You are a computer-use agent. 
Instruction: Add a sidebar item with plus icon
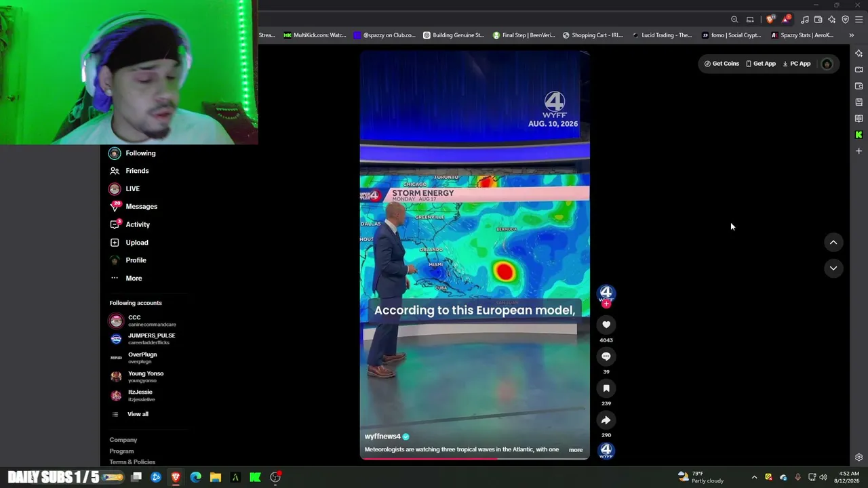[x=859, y=151]
